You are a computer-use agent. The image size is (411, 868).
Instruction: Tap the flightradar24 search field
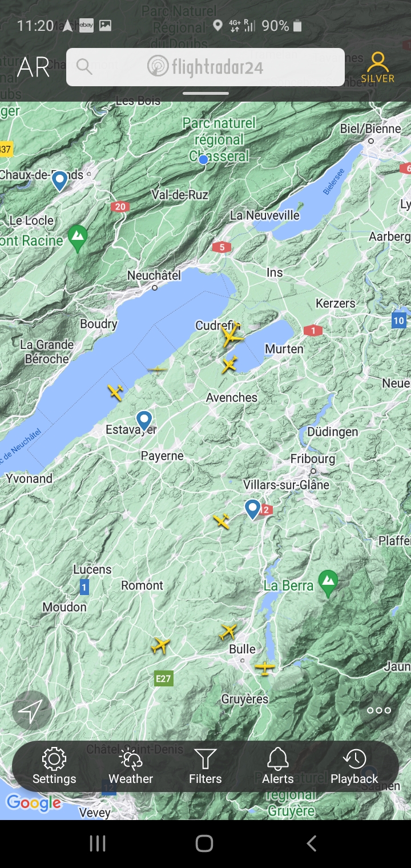(x=205, y=67)
